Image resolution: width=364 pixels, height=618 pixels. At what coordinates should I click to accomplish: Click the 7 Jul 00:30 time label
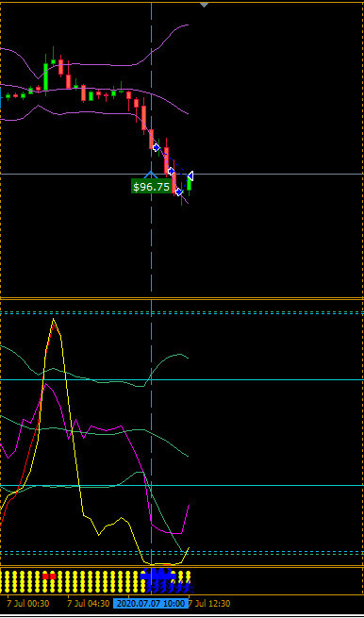[27, 604]
